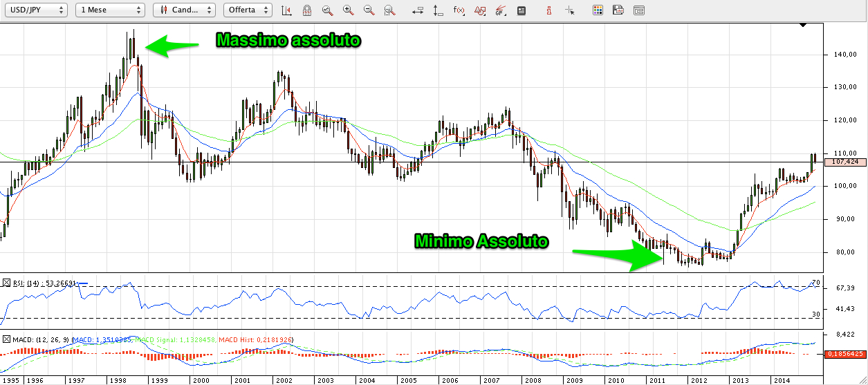Screen dimensions: 868x385
Task: Close the MACD indicator panel
Action: 7,339
